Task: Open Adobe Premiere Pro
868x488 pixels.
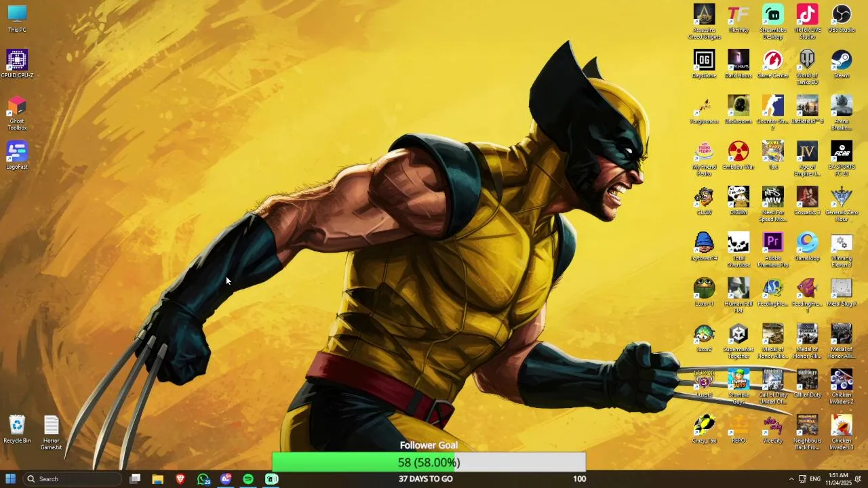Action: (773, 249)
